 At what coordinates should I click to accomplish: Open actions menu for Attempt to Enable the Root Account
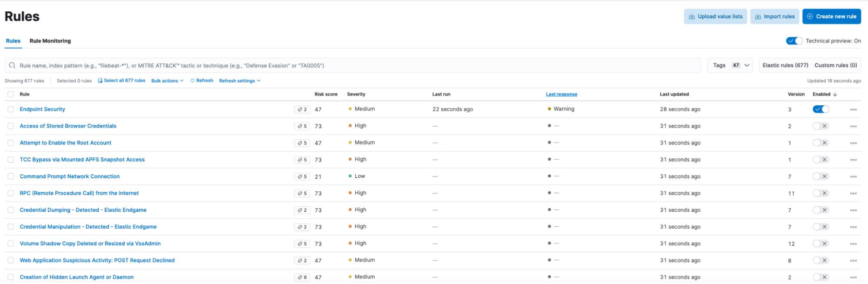pos(853,143)
